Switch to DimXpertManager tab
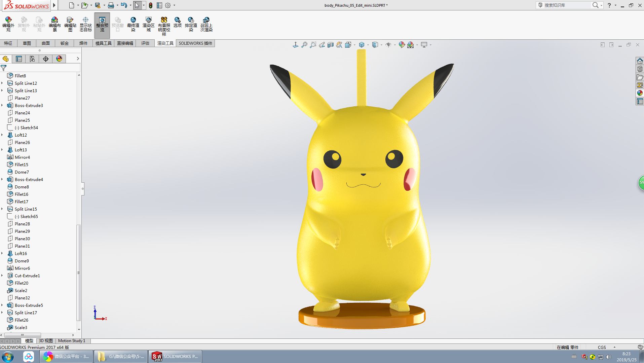 click(x=46, y=59)
